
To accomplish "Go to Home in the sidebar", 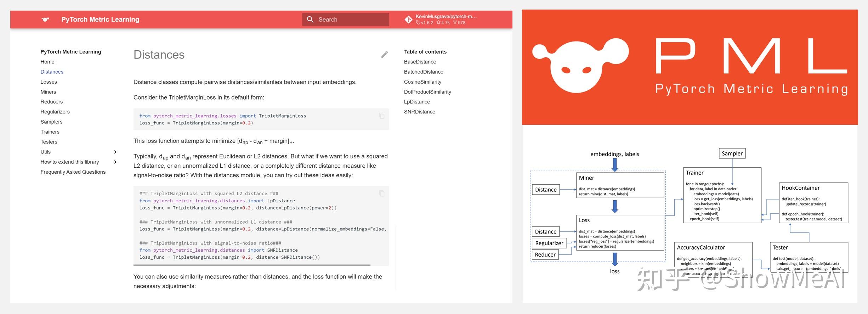I will [x=47, y=62].
